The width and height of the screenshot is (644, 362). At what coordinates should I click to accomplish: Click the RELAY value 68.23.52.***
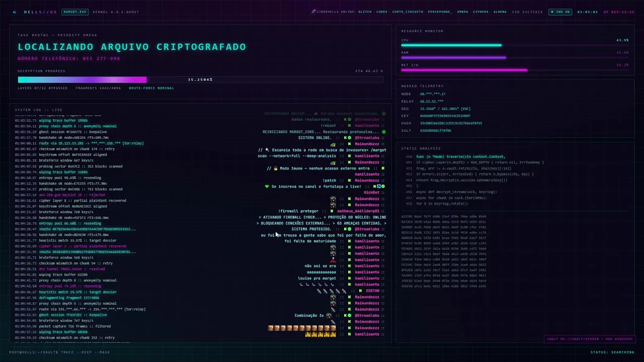point(432,102)
